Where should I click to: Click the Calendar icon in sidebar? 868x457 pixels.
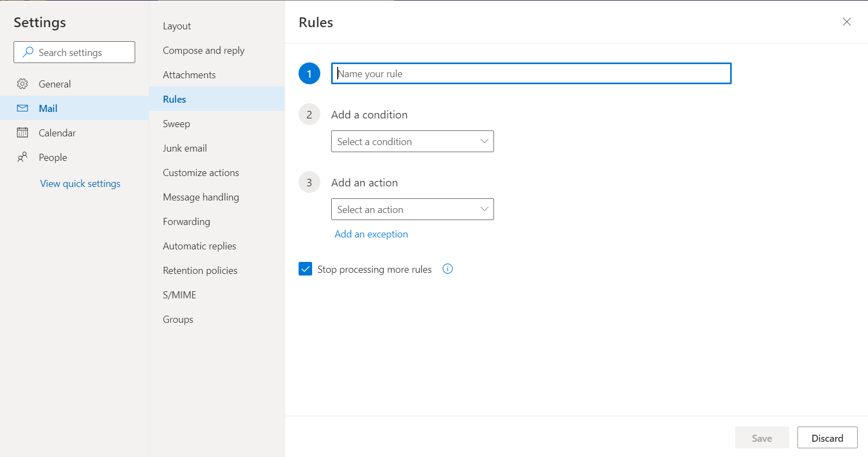[x=22, y=133]
